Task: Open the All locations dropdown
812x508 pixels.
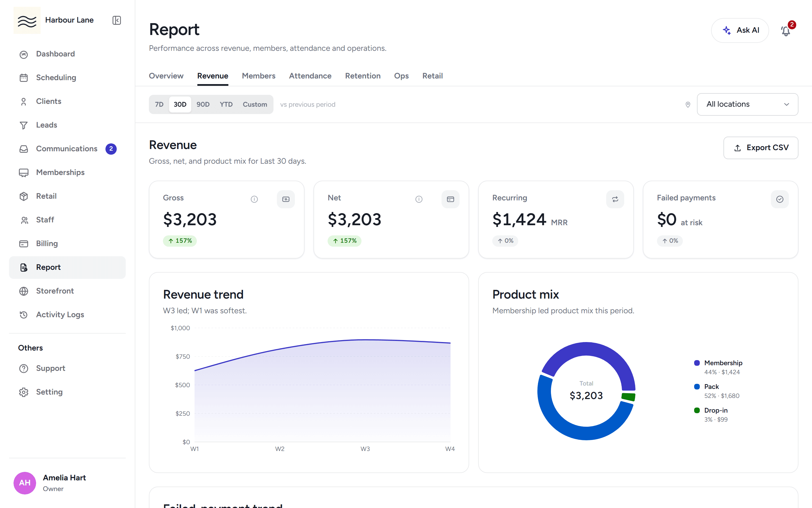Action: (748, 104)
